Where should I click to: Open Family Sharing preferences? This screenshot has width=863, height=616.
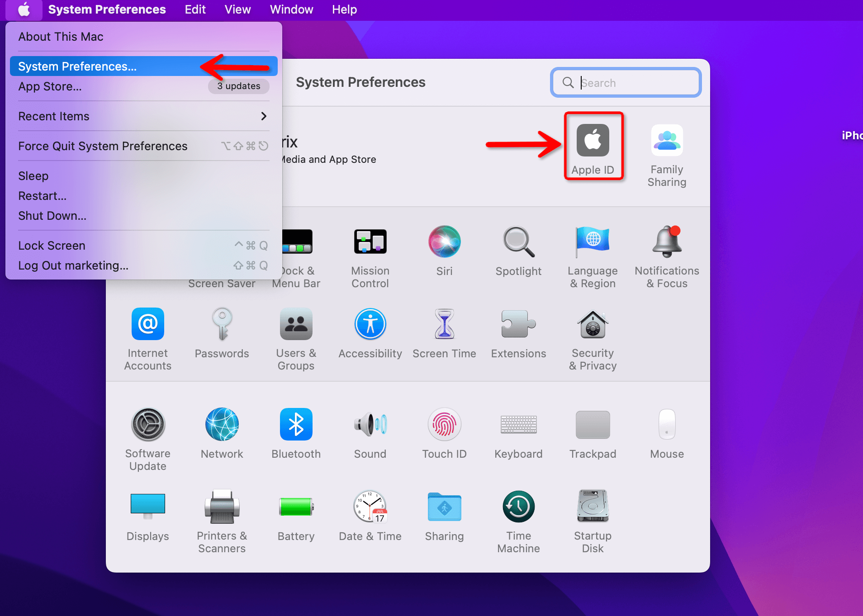coord(667,156)
